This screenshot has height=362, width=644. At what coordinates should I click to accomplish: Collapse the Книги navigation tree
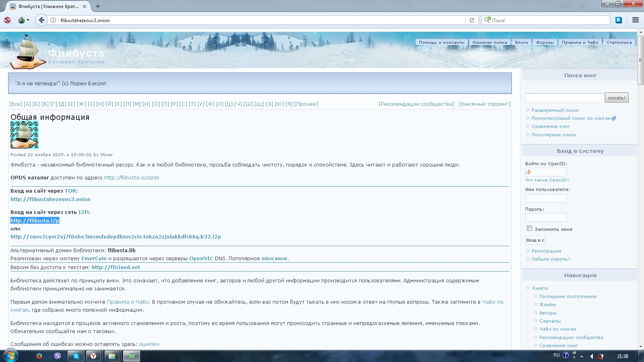click(528, 288)
